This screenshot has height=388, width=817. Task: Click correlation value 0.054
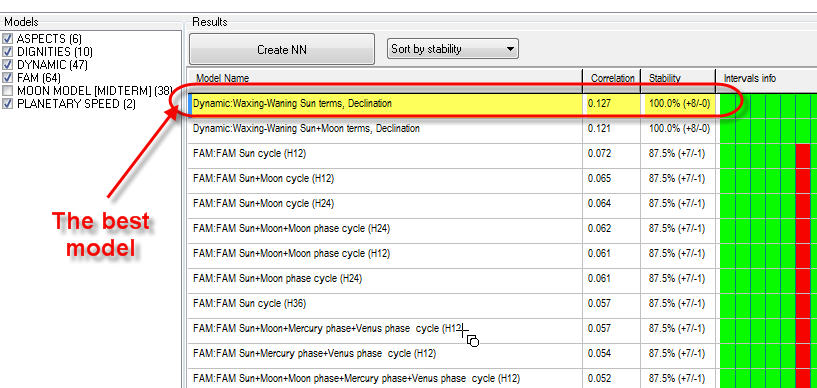pos(599,354)
